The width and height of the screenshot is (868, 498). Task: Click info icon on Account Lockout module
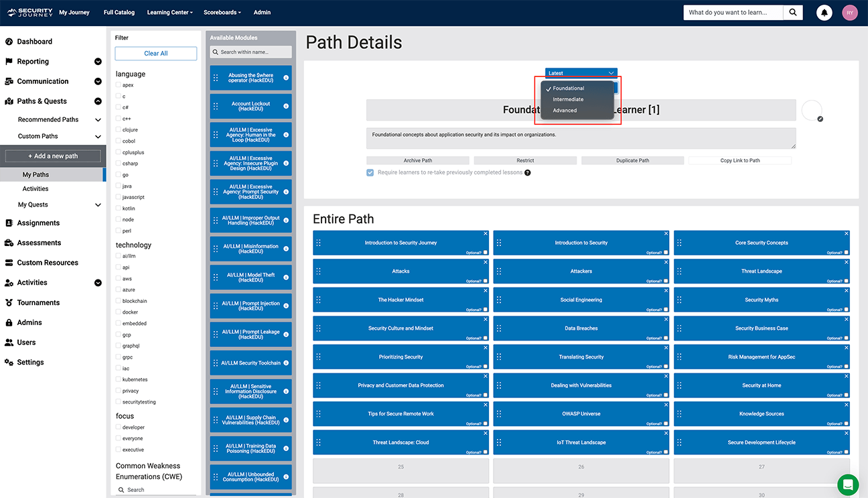(286, 107)
